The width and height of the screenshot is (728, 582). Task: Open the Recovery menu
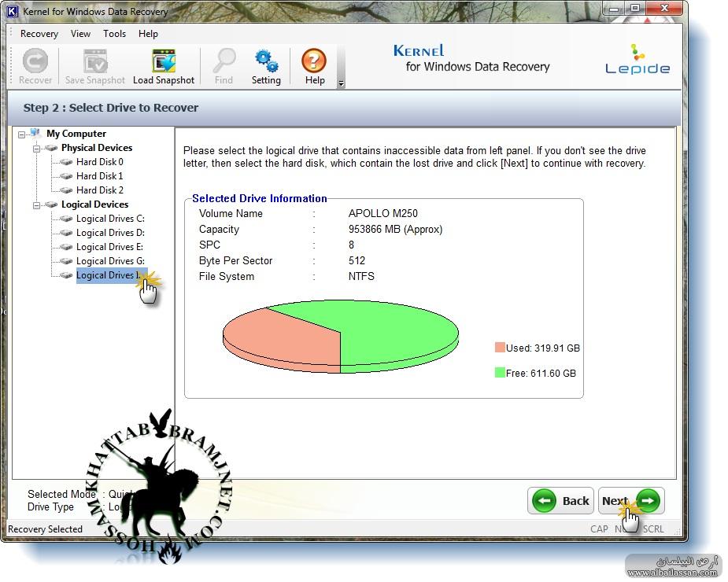[39, 34]
